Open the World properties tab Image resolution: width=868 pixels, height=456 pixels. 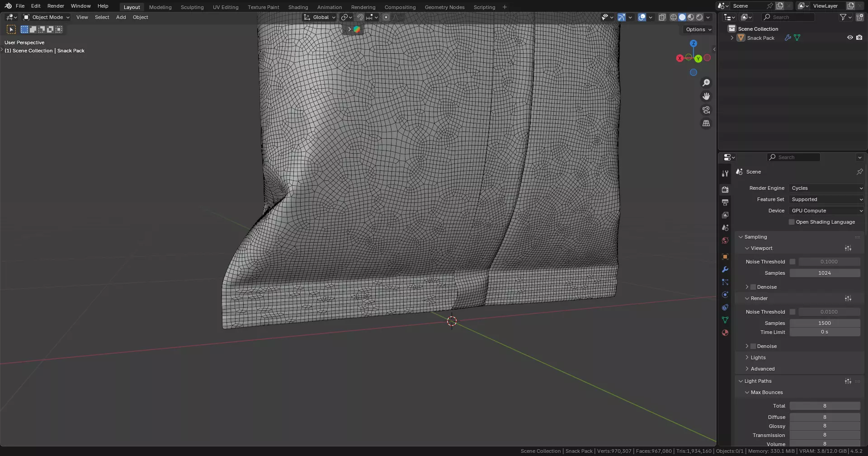(725, 240)
